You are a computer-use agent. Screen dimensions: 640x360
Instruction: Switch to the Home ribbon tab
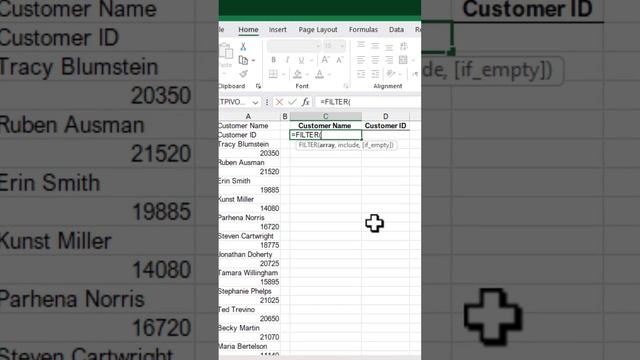pyautogui.click(x=248, y=29)
